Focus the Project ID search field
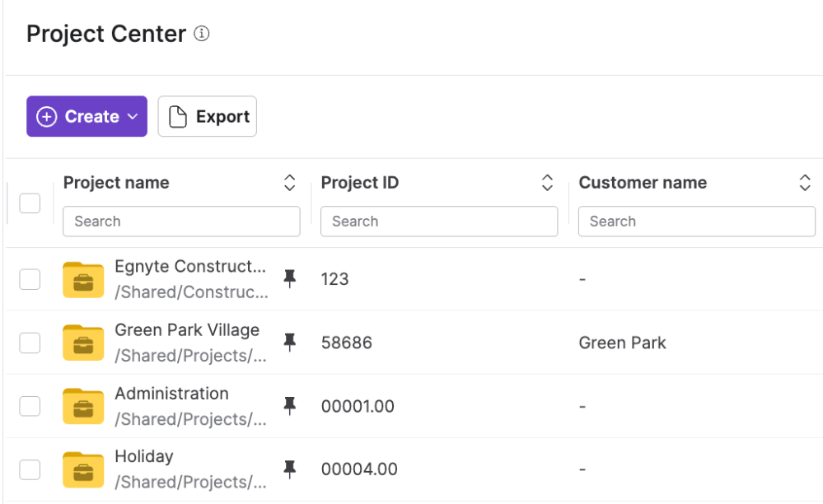Image resolution: width=823 pixels, height=504 pixels. (x=439, y=222)
